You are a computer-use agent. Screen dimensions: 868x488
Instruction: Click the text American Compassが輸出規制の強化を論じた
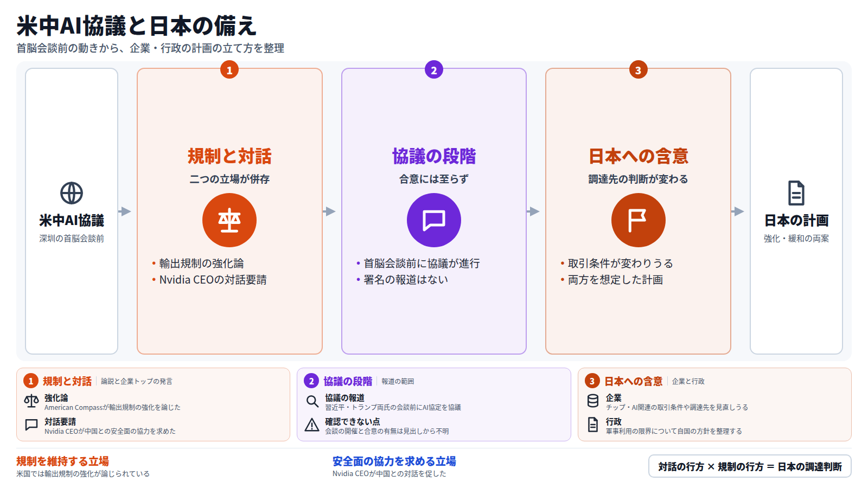coord(112,408)
